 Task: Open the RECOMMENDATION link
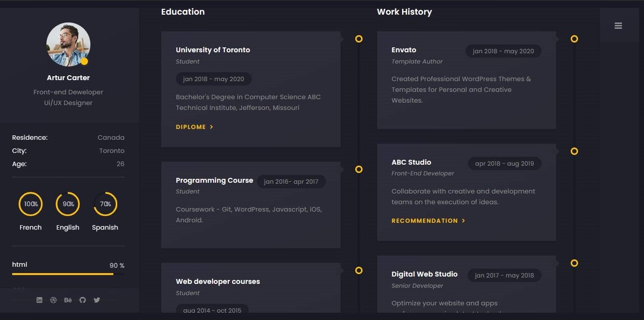pos(425,221)
